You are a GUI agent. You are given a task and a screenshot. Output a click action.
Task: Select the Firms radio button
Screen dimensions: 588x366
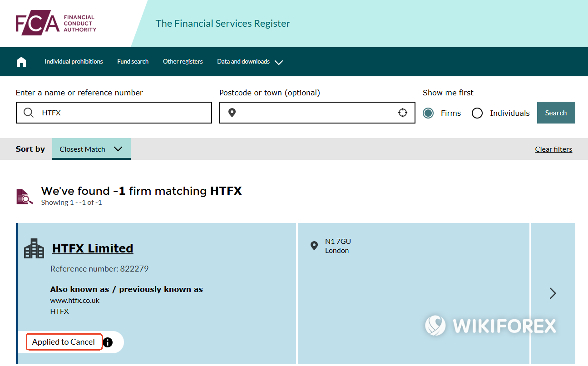pos(428,113)
